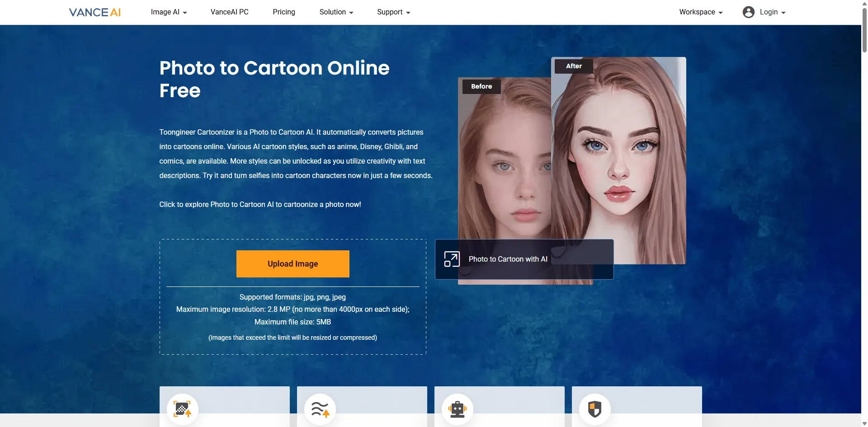The width and height of the screenshot is (868, 427).
Task: Open the Workspace dropdown
Action: pos(700,12)
